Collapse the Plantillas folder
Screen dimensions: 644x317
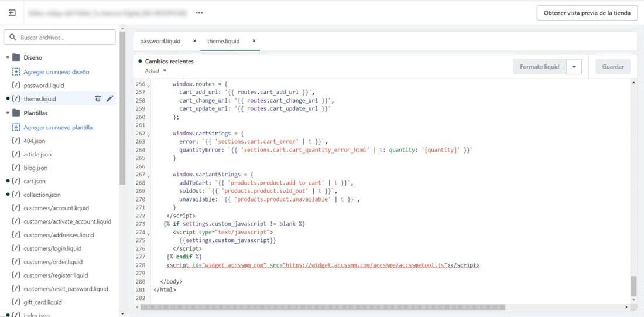point(8,113)
